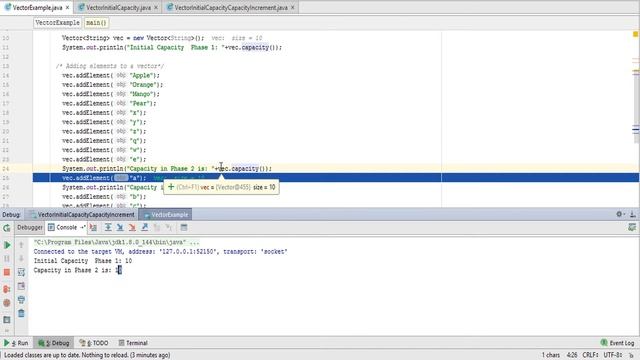Click the Step Out icon
The image size is (640, 360).
[x=144, y=227]
